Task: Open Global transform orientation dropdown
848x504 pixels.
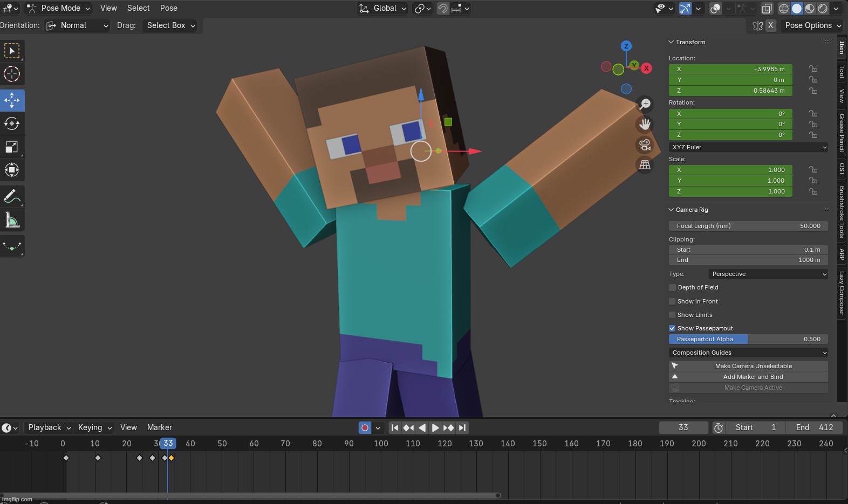Action: coord(382,8)
